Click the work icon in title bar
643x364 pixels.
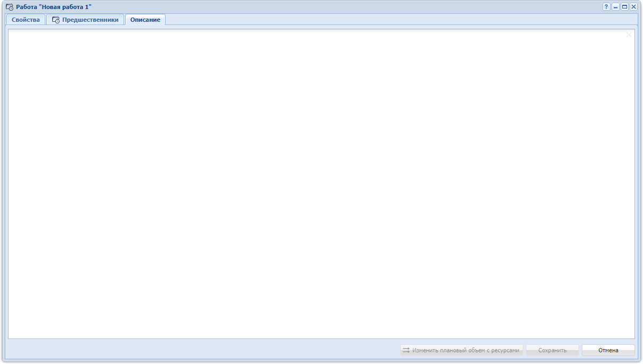(10, 7)
